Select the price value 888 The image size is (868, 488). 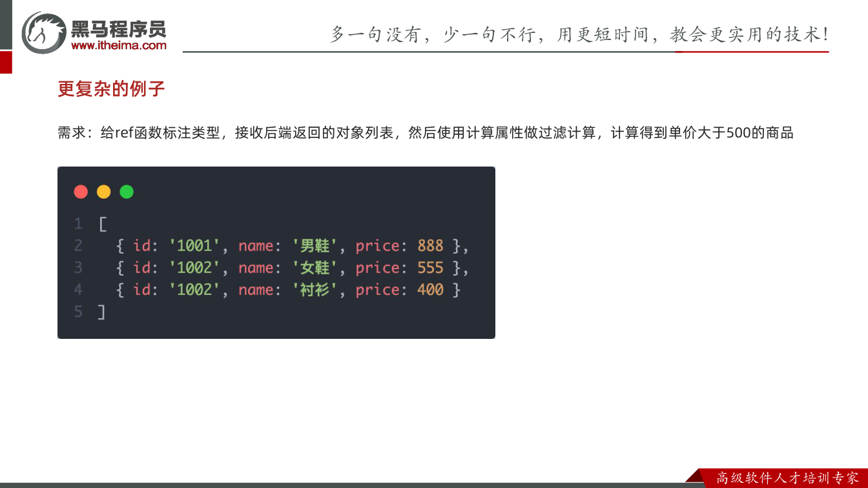click(x=430, y=246)
